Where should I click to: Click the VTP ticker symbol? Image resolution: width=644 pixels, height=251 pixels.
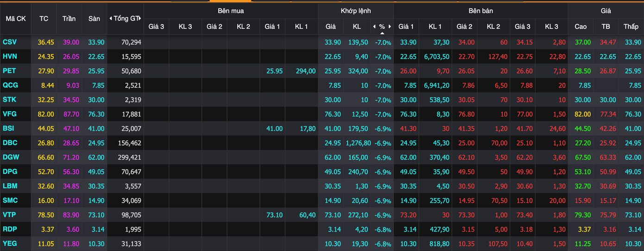[10, 215]
